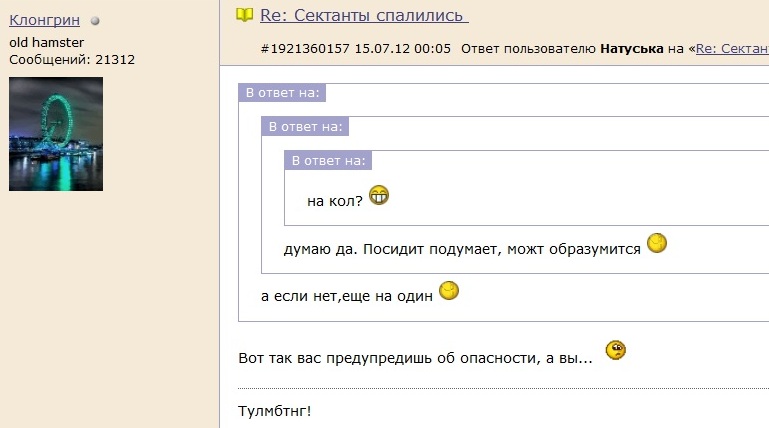Follow the quoted "Re: Сектан" link at right
The height and width of the screenshot is (428, 769).
732,48
